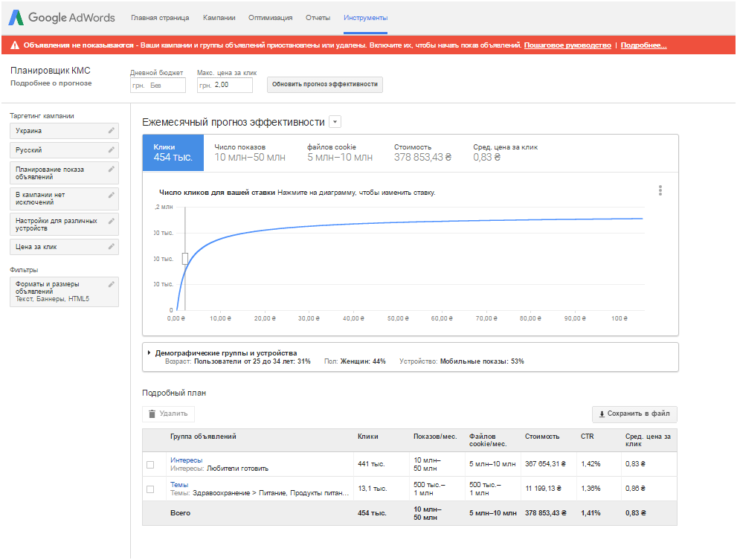Screen dimensions: 737x560
Task: Click the download icon on Сохранить в файл
Action: pos(602,414)
